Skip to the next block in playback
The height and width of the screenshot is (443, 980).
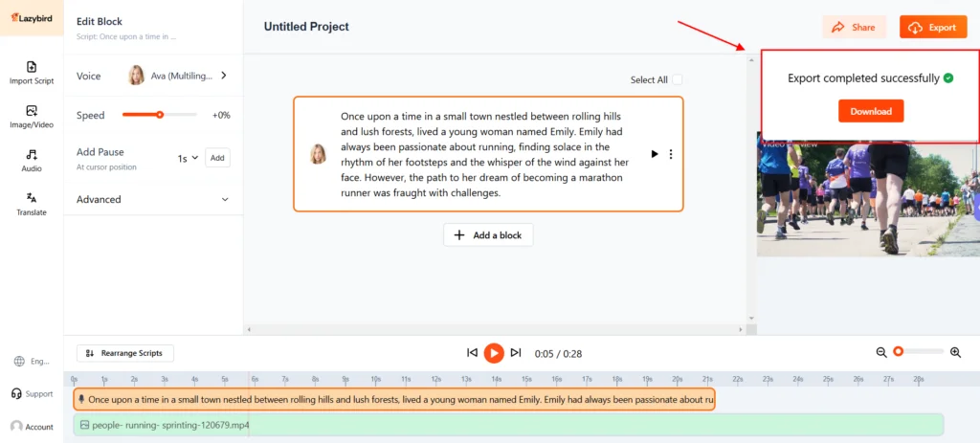516,353
